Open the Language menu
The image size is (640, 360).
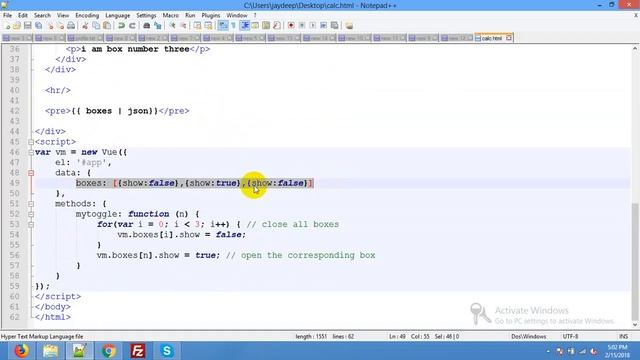(x=118, y=16)
